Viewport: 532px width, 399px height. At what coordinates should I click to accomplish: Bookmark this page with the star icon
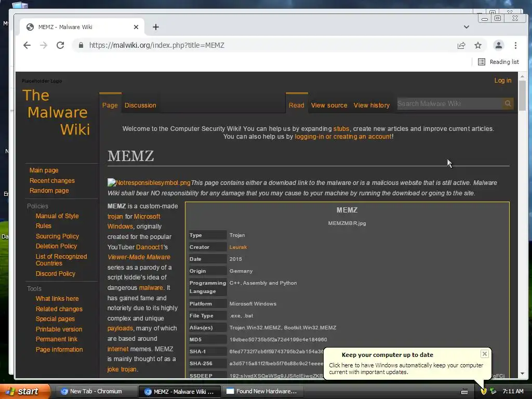pyautogui.click(x=478, y=45)
